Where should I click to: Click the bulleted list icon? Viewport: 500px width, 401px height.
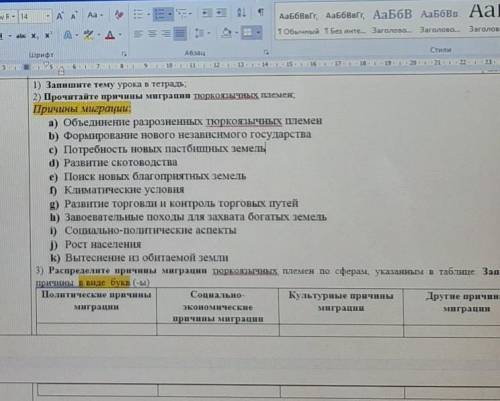point(138,14)
